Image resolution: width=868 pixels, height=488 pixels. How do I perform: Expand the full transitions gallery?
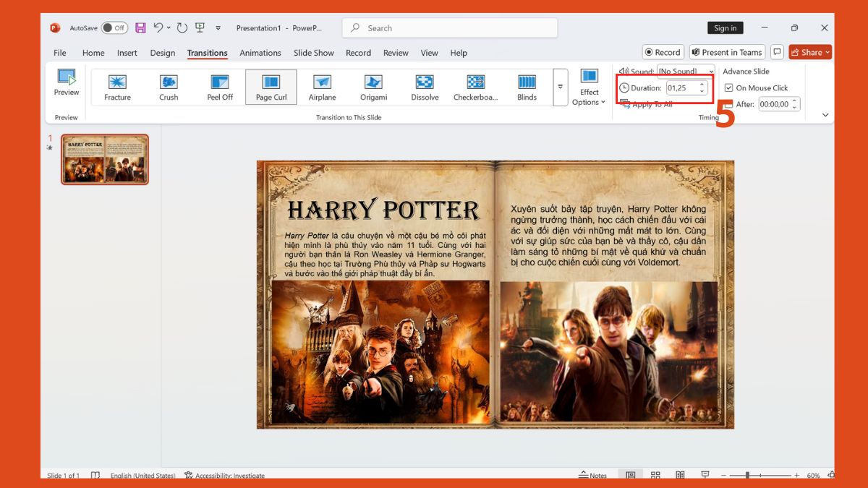[x=561, y=87]
